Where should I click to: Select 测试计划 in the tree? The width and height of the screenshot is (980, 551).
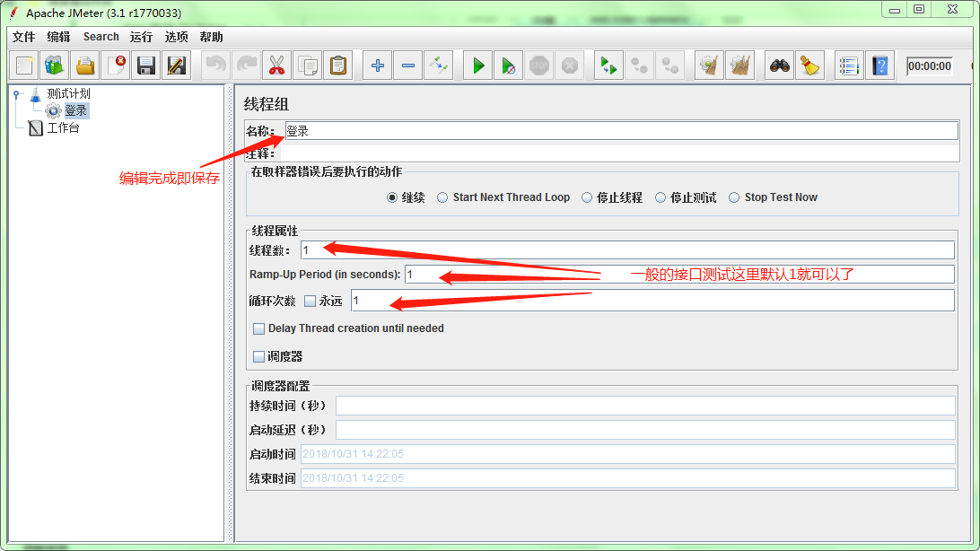coord(68,93)
